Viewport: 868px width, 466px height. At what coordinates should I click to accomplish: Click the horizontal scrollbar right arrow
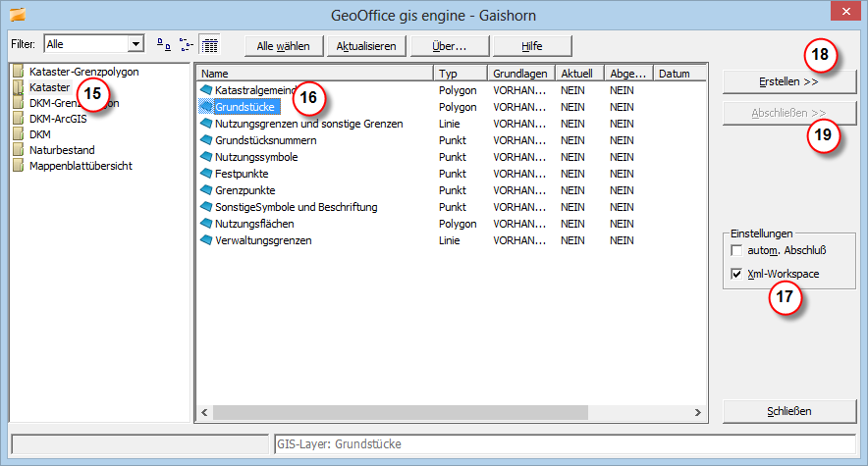tap(697, 412)
